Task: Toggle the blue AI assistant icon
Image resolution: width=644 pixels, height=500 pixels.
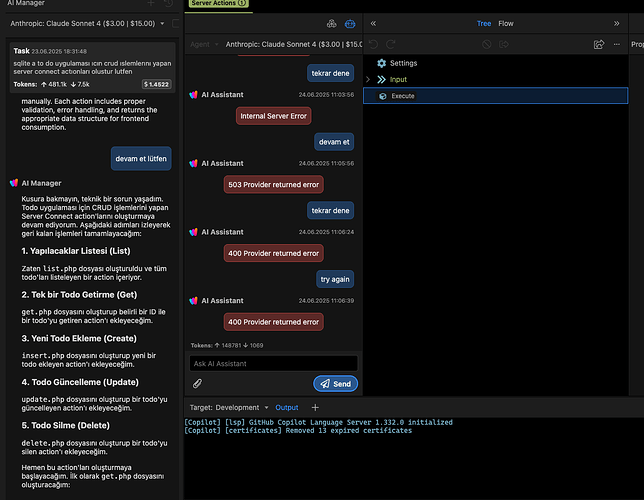Action: pyautogui.click(x=350, y=24)
